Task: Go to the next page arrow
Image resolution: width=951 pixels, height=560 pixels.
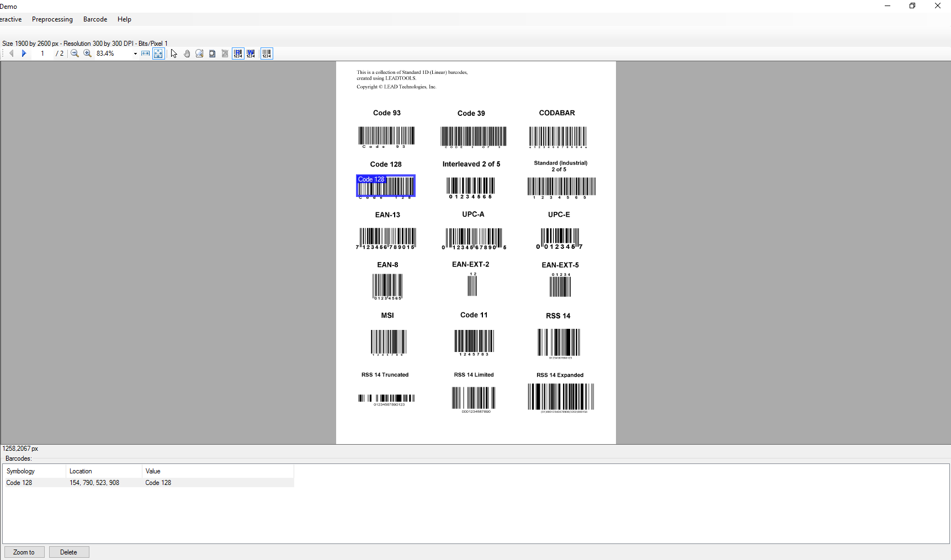Action: coord(24,54)
